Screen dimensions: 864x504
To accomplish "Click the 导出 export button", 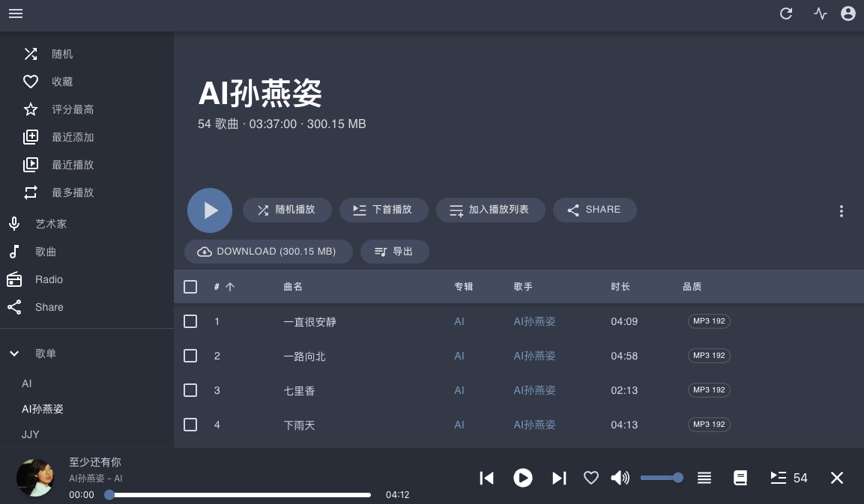I will 394,252.
